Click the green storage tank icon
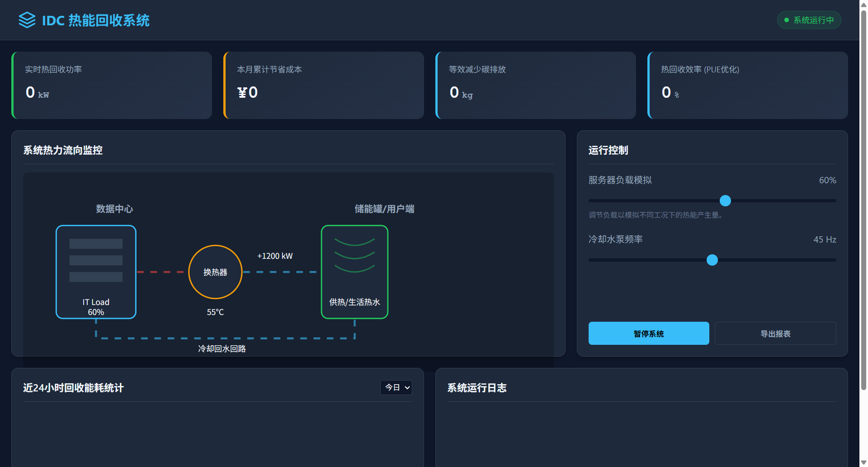Image resolution: width=868 pixels, height=467 pixels. click(354, 272)
